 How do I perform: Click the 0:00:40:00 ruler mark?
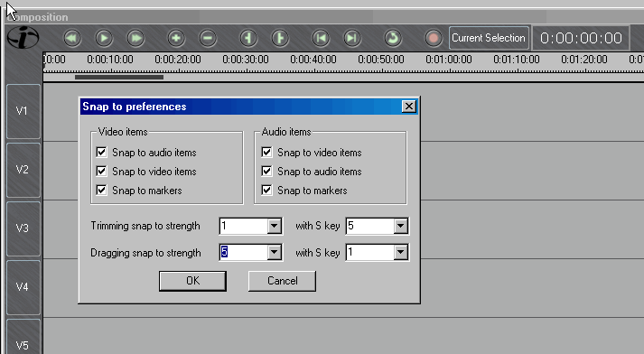pyautogui.click(x=313, y=60)
